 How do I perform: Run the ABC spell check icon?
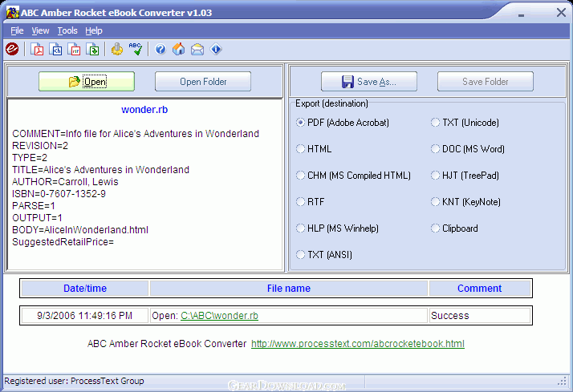coord(136,49)
